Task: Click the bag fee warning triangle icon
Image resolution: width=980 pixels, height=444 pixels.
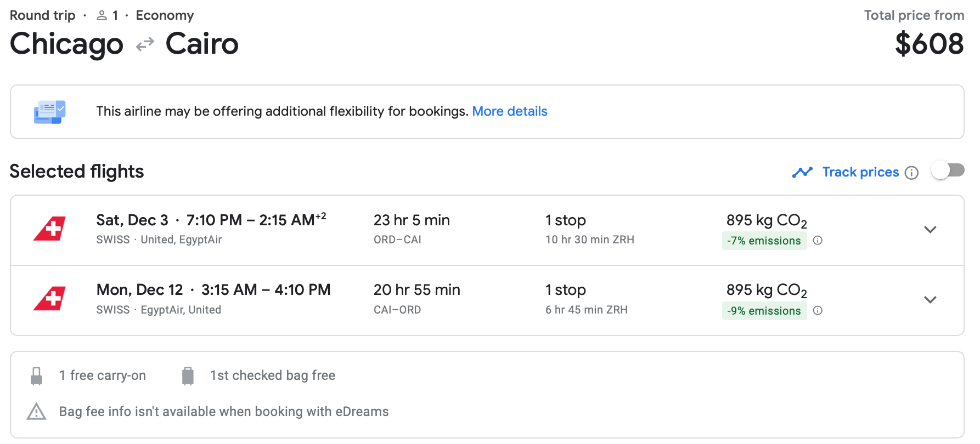Action: point(37,412)
